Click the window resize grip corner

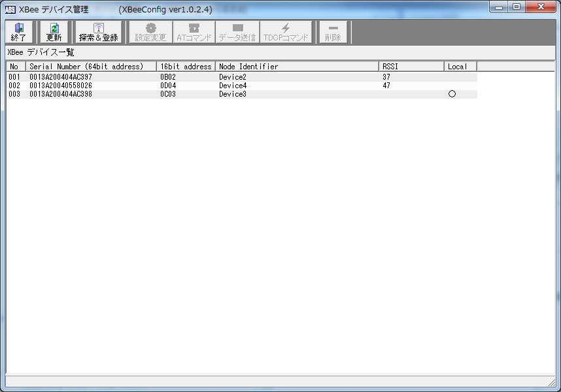[x=552, y=383]
